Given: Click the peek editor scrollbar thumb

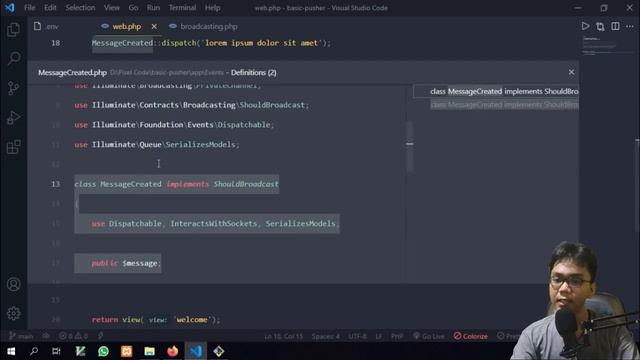Looking at the screenshot, I should 409,146.
